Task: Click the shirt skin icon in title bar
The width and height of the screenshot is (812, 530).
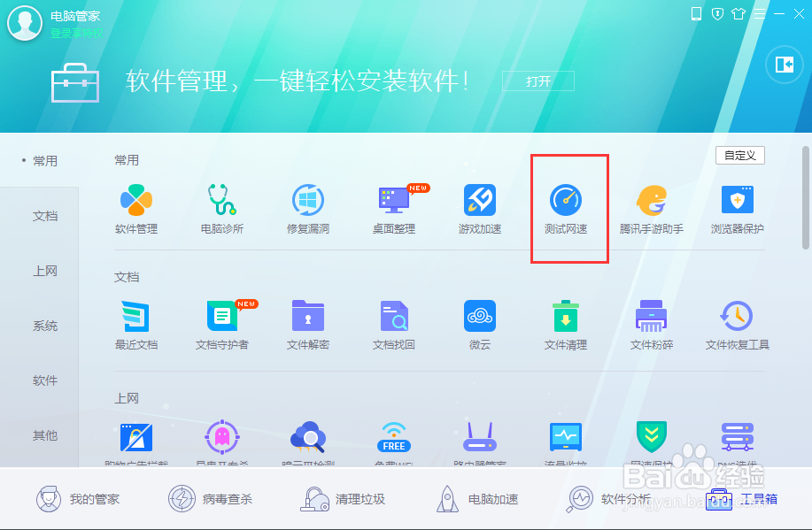Action: point(739,14)
